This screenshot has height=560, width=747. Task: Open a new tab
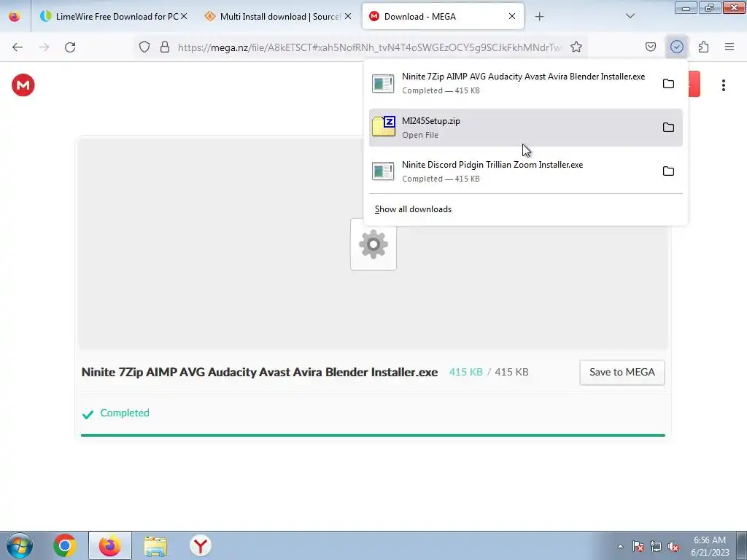pyautogui.click(x=539, y=16)
